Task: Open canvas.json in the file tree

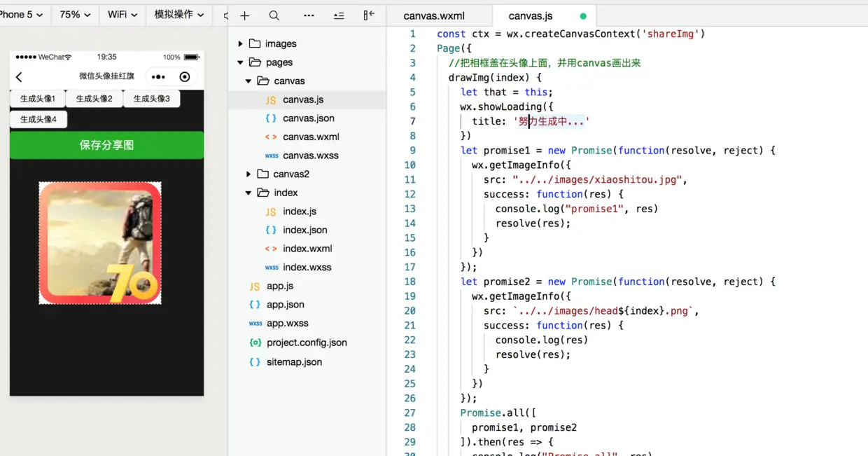Action: tap(309, 118)
